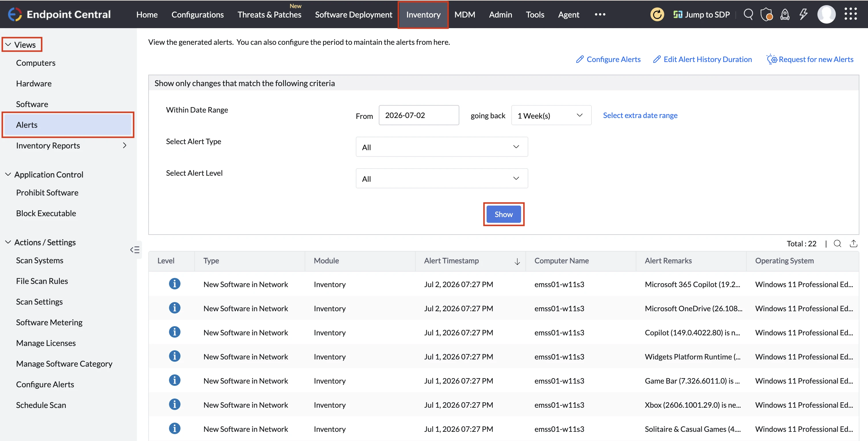Screen dimensions: 868x441
Task: Click Select extra date range link
Action: [640, 115]
